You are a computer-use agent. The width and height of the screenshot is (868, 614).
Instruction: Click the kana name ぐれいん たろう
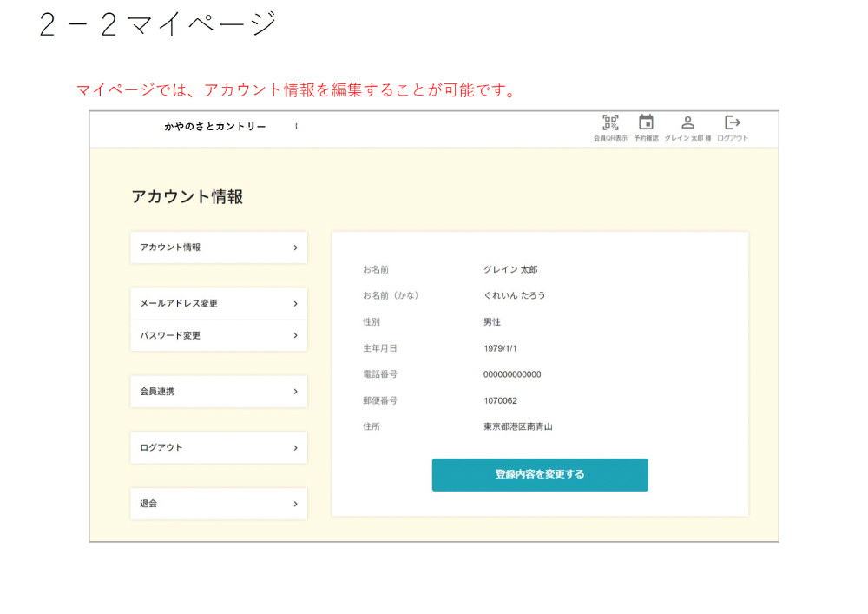click(x=514, y=296)
